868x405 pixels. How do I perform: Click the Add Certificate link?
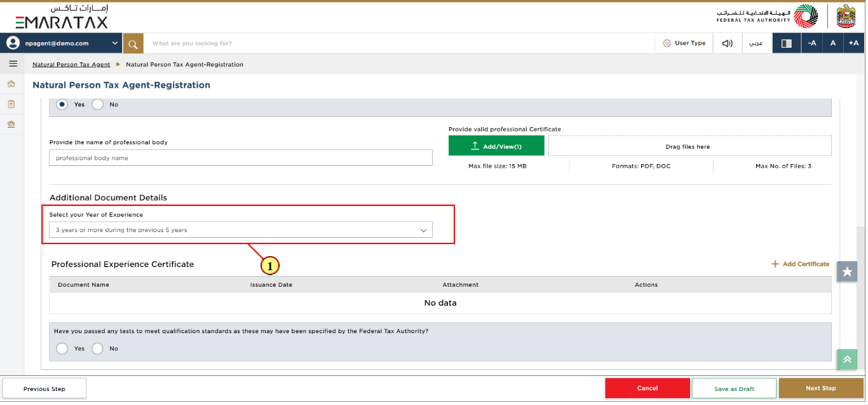pyautogui.click(x=800, y=264)
